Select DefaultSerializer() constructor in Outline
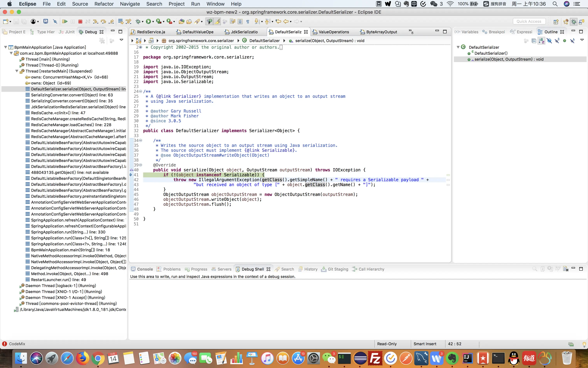The width and height of the screenshot is (588, 368). coord(491,53)
